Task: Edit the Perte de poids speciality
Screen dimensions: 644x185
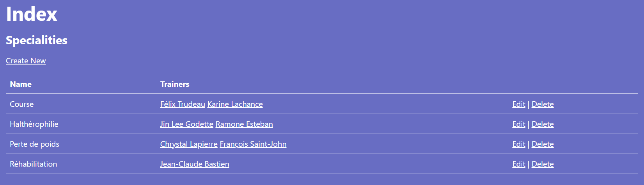Action: click(x=518, y=144)
